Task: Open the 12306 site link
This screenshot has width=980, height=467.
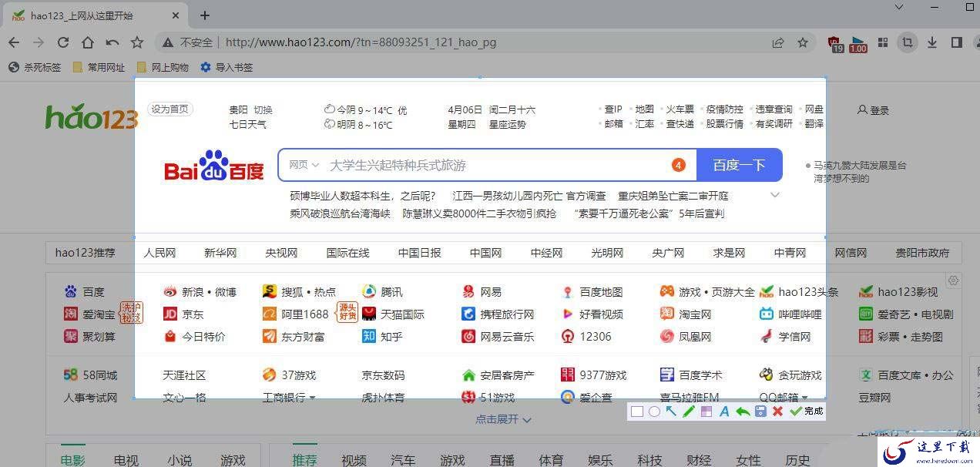Action: tap(586, 337)
